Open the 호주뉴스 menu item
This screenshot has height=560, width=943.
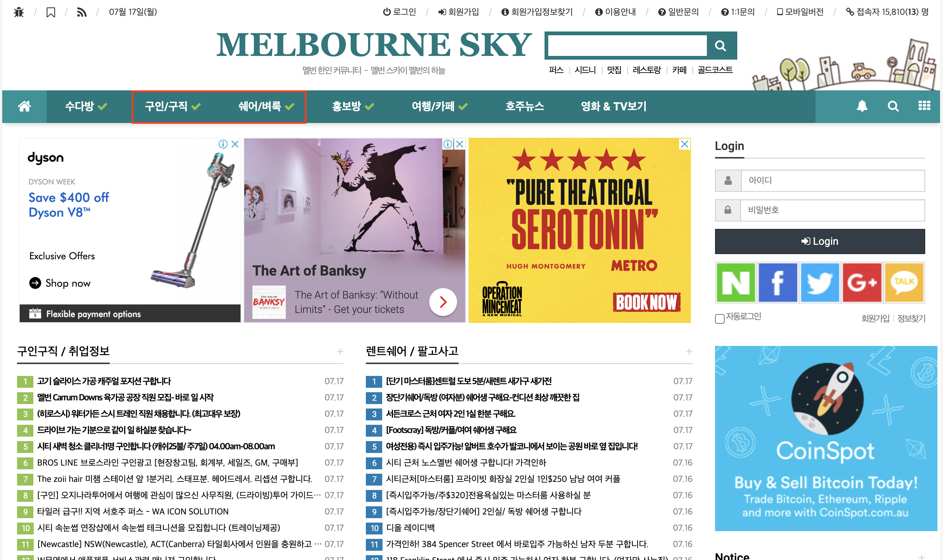[x=525, y=106]
